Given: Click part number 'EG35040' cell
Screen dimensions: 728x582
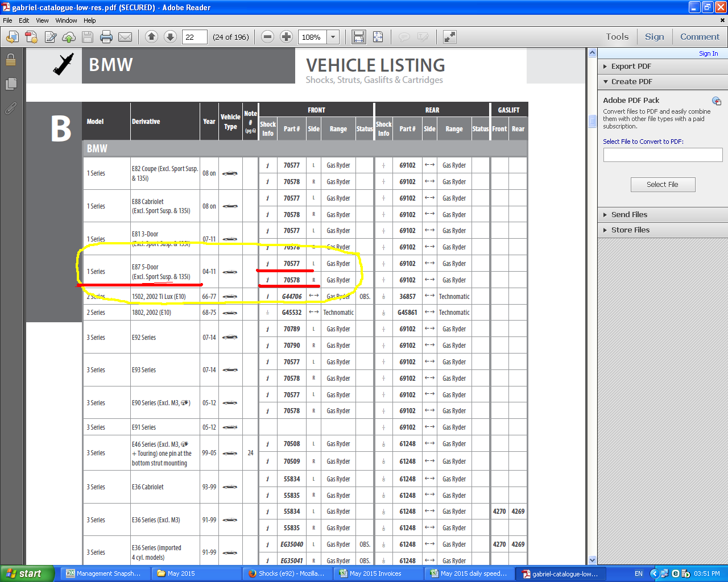Looking at the screenshot, I should (x=292, y=544).
